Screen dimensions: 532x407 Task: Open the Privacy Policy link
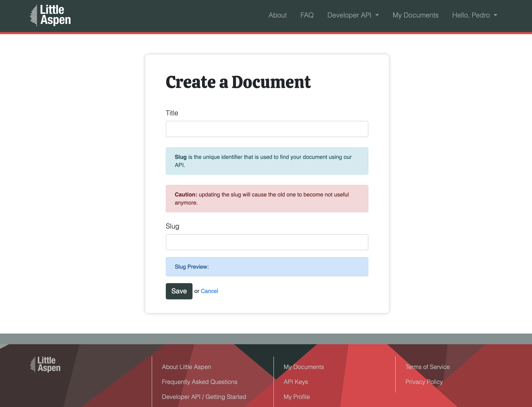point(424,382)
